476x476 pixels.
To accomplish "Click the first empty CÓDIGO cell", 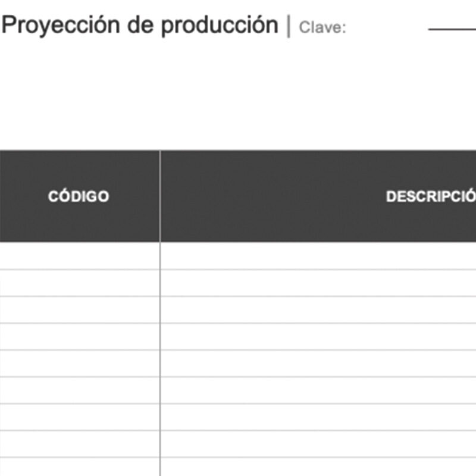I will [x=79, y=256].
